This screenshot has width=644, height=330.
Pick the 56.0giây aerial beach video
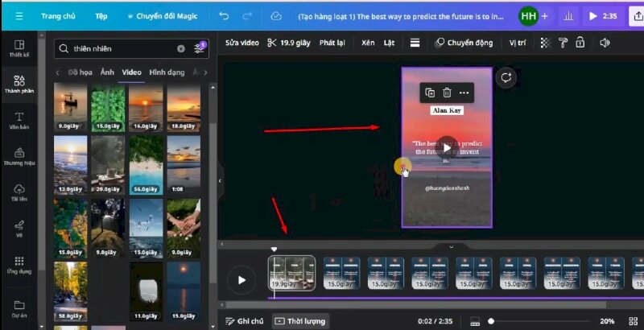point(146,165)
